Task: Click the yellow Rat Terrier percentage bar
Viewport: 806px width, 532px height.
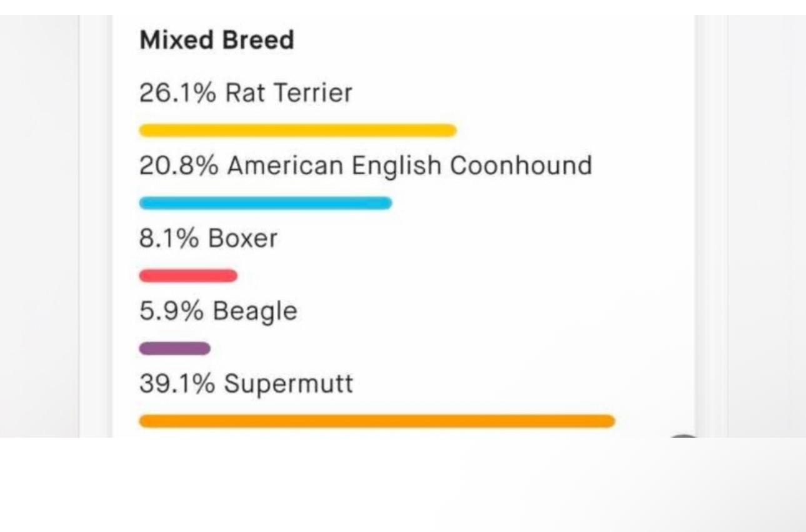Action: (297, 131)
